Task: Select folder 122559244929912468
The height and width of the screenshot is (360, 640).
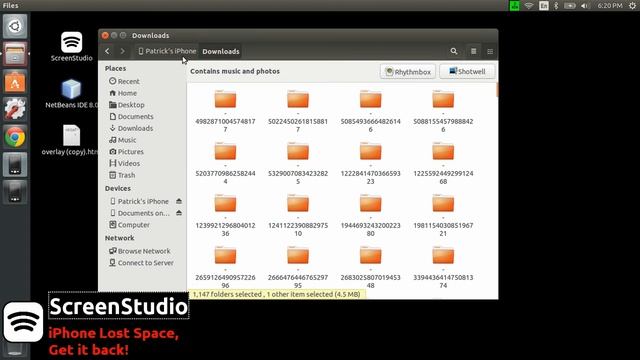Action: 443,163
